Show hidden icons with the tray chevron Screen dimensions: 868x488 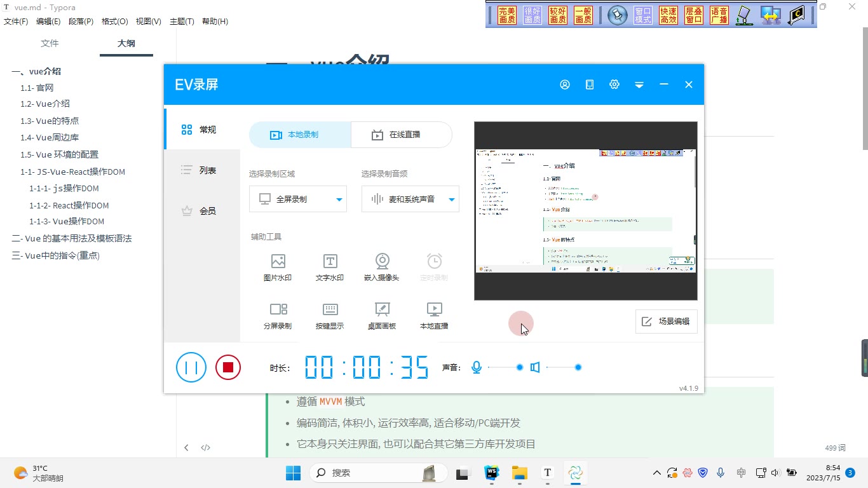point(657,473)
